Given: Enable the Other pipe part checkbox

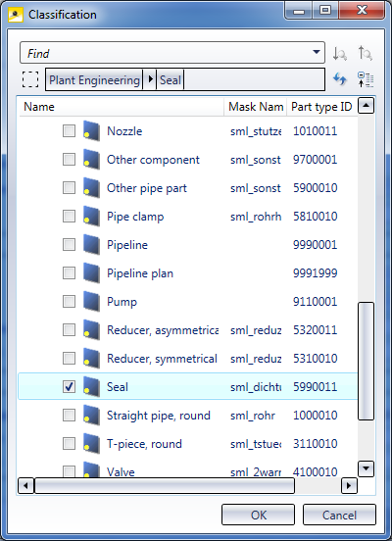Looking at the screenshot, I should [69, 188].
